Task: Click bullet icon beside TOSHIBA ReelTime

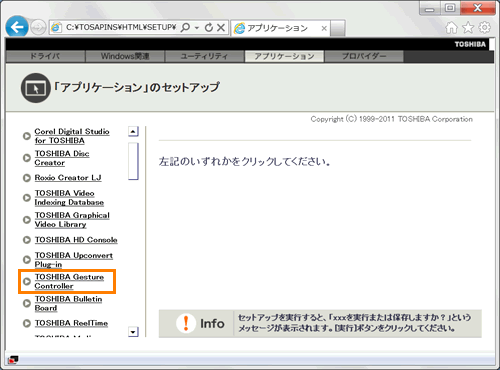Action: (x=27, y=323)
